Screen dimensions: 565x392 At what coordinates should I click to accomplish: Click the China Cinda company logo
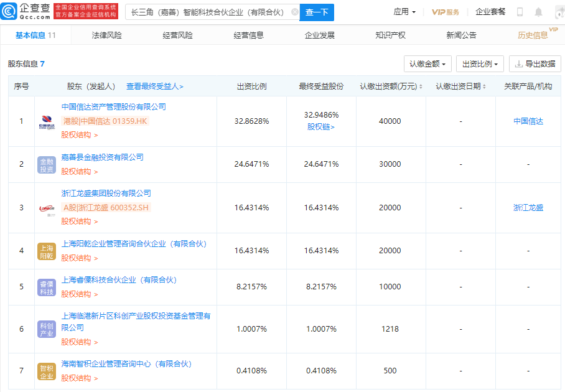47,122
